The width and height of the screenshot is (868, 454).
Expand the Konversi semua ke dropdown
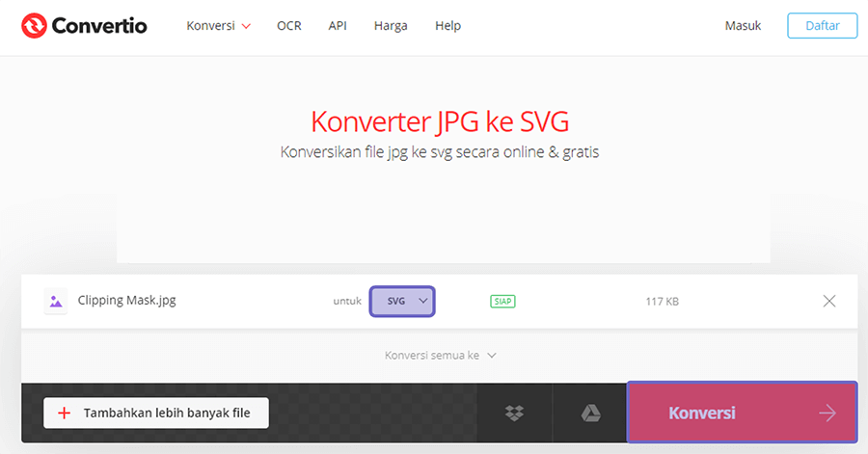pyautogui.click(x=440, y=355)
